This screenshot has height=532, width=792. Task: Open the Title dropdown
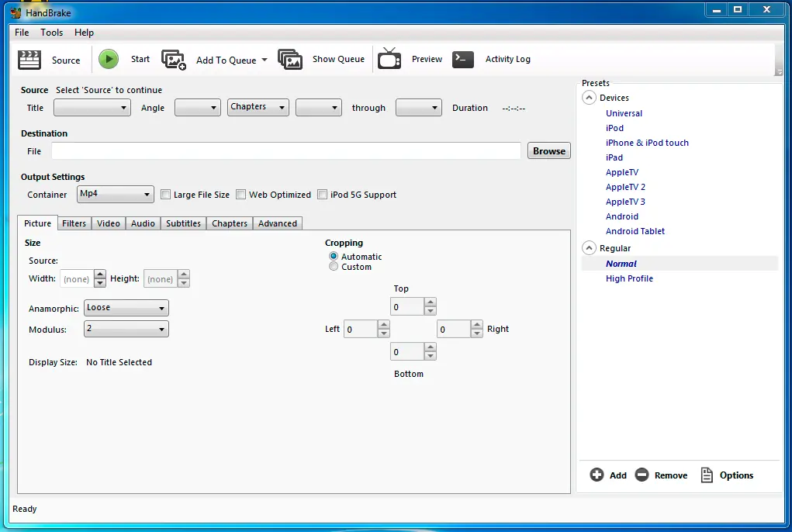[x=92, y=108]
